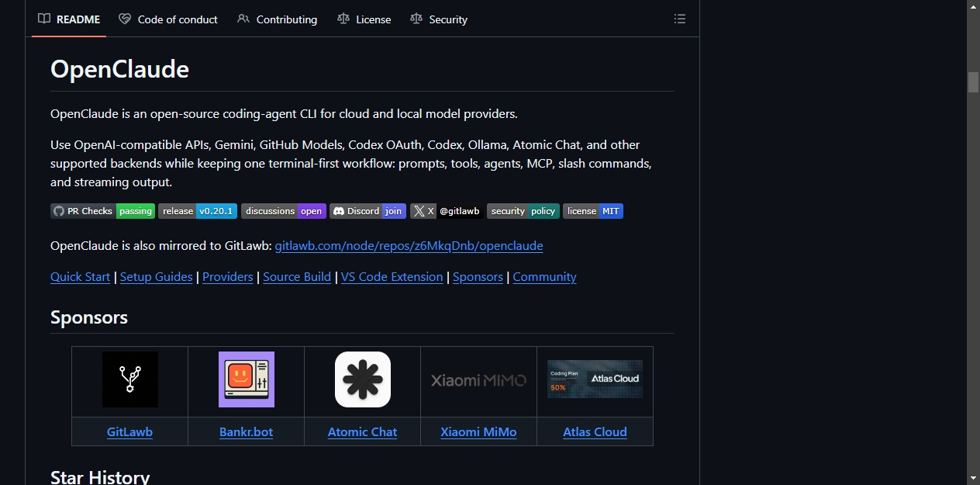Viewport: 980px width, 485px height.
Task: Open the Atlas Cloud banner image
Action: [595, 379]
